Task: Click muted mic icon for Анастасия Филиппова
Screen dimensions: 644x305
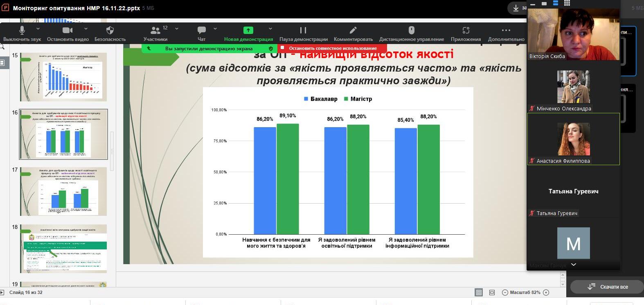Action: click(532, 161)
